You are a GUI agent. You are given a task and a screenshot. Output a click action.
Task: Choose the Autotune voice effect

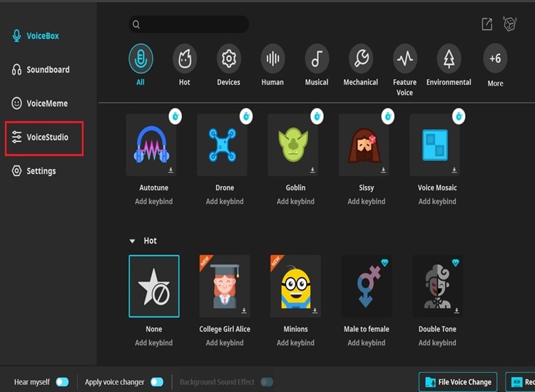(x=151, y=145)
